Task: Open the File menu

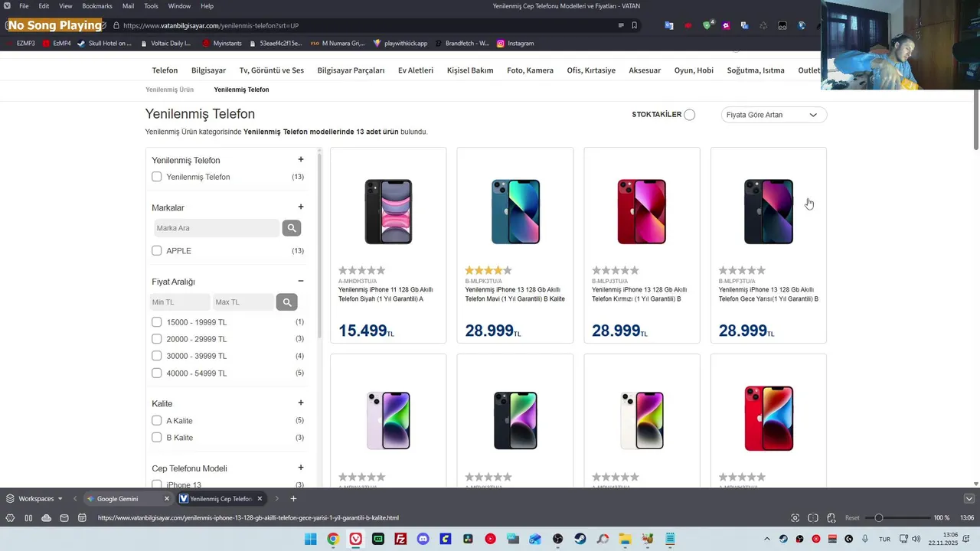Action: [x=24, y=6]
